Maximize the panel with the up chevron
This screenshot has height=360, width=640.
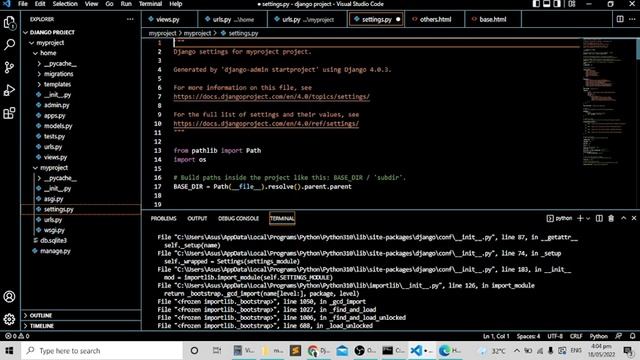point(624,218)
